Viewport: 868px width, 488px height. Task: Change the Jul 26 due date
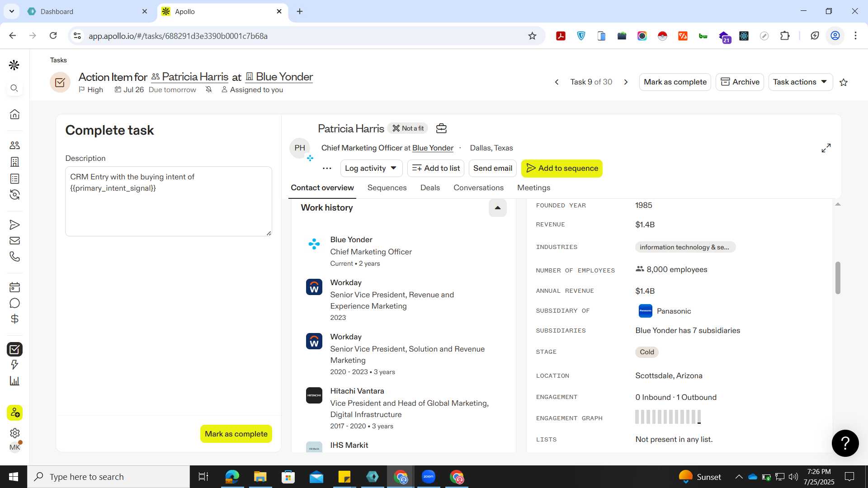point(129,89)
